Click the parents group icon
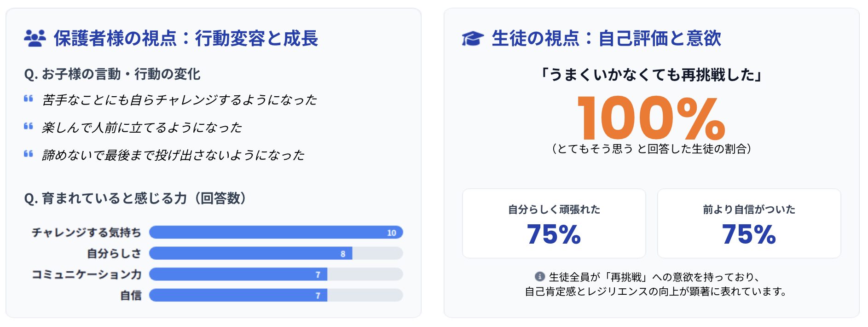This screenshot has height=327, width=868. pos(35,38)
